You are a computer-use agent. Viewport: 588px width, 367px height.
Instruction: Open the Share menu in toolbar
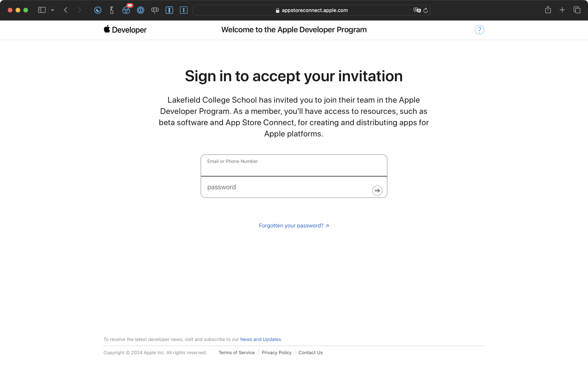tap(548, 10)
